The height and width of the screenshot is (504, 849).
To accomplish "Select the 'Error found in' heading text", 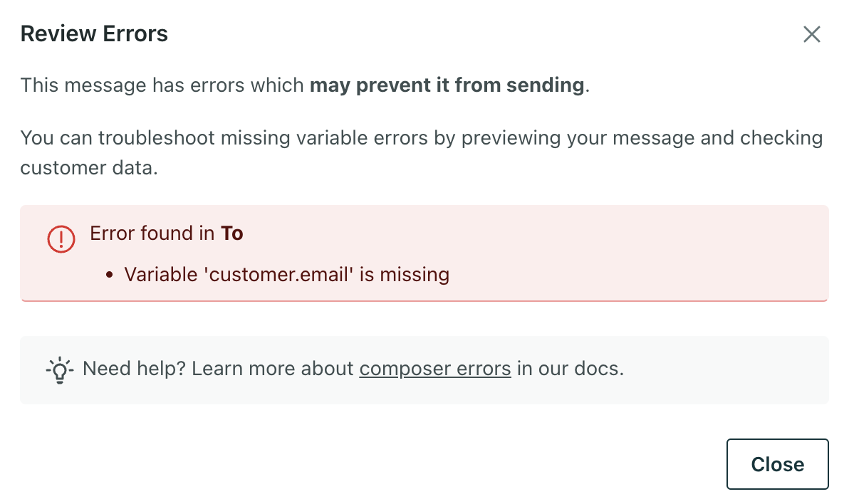I will click(152, 233).
